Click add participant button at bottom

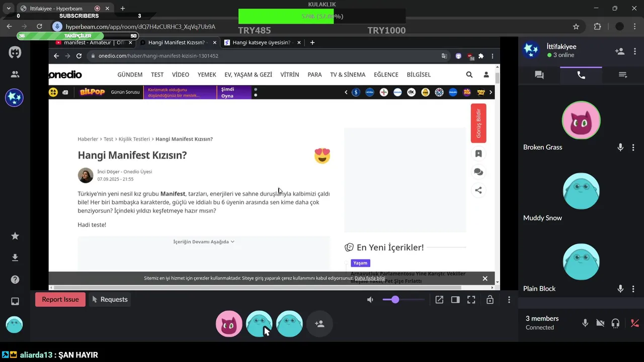click(x=319, y=324)
